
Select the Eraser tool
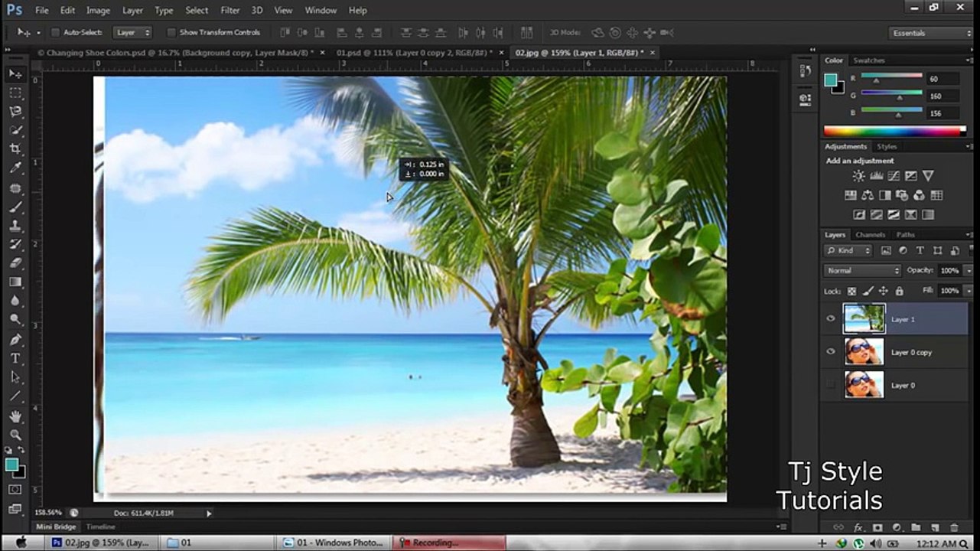15,263
